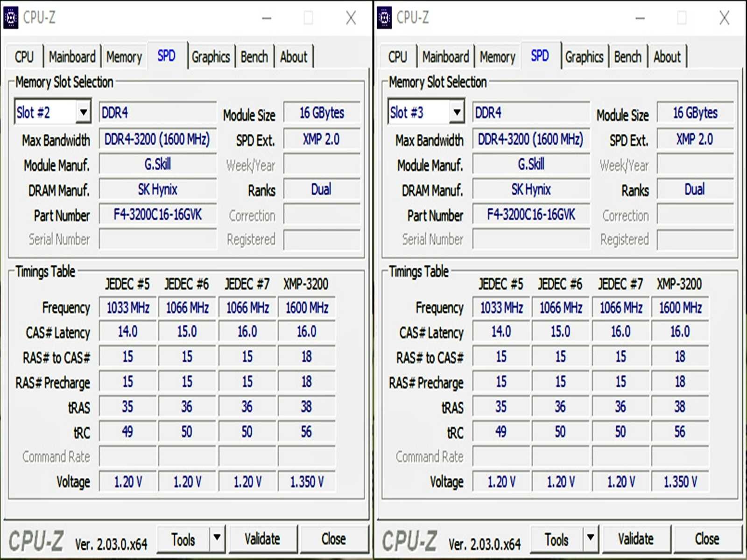
Task: Select the Memory tab in left window
Action: pyautogui.click(x=124, y=57)
